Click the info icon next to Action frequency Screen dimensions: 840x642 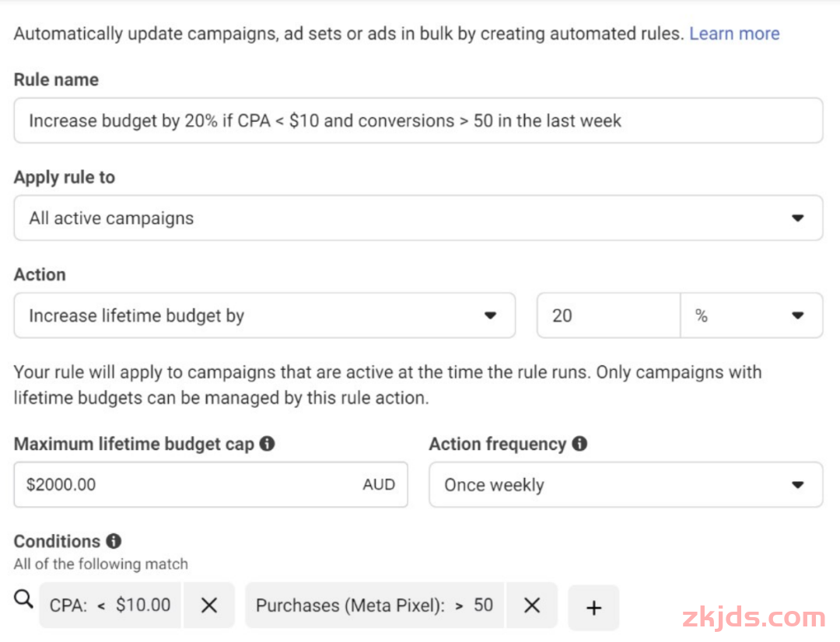pyautogui.click(x=579, y=444)
